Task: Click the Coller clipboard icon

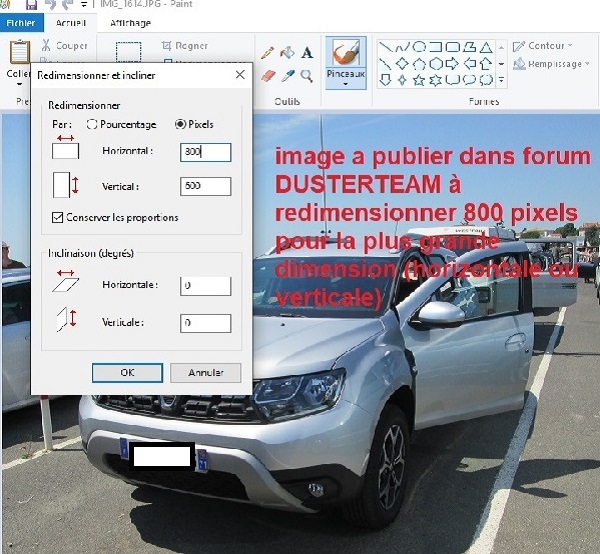Action: tap(20, 52)
